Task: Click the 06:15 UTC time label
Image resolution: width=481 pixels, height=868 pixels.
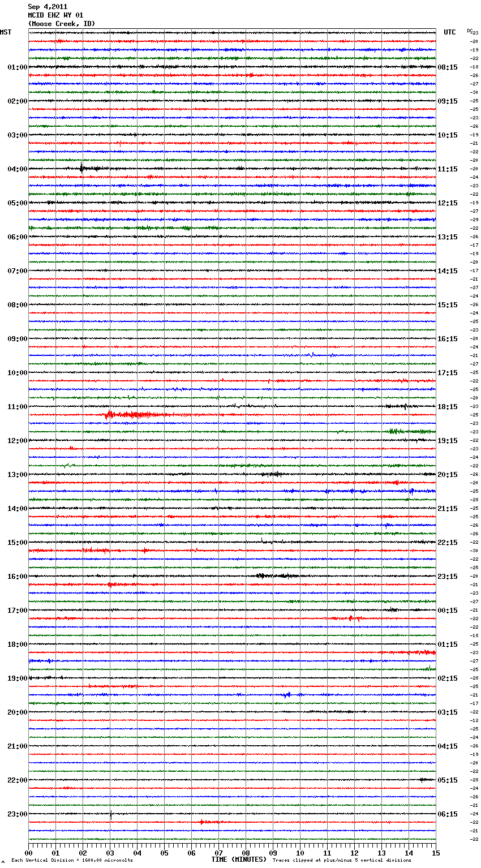Action: click(448, 814)
